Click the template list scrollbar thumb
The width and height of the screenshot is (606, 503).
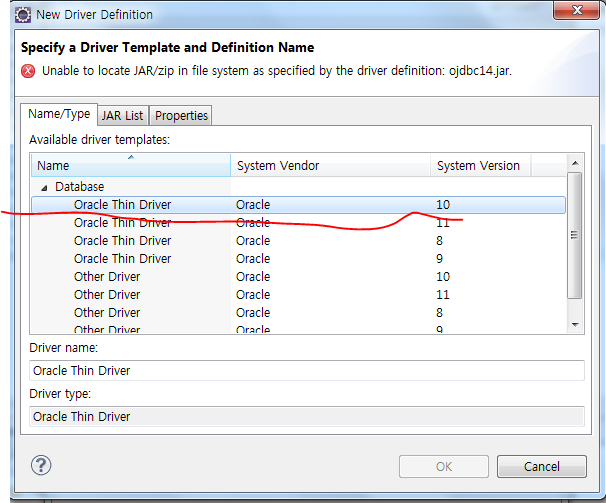[x=575, y=235]
